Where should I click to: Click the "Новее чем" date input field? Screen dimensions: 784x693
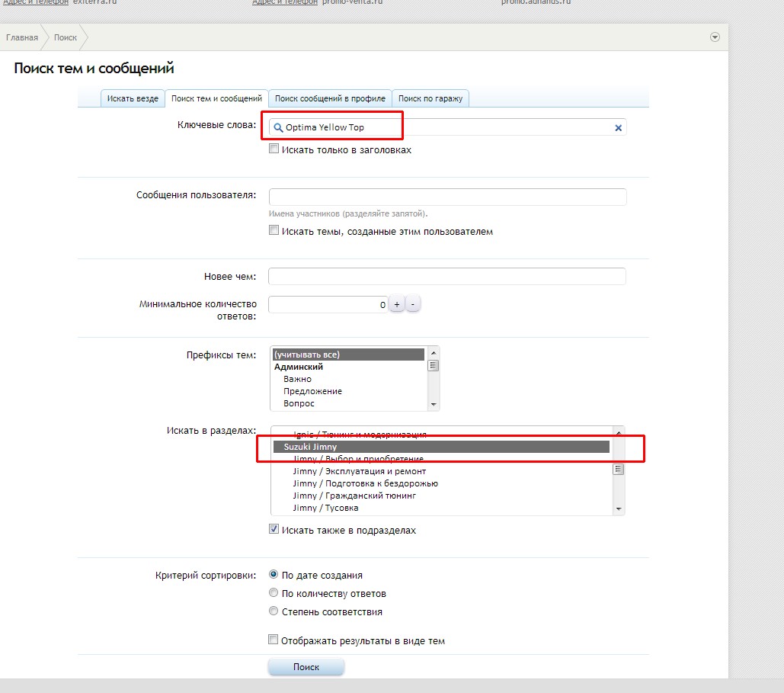(447, 276)
